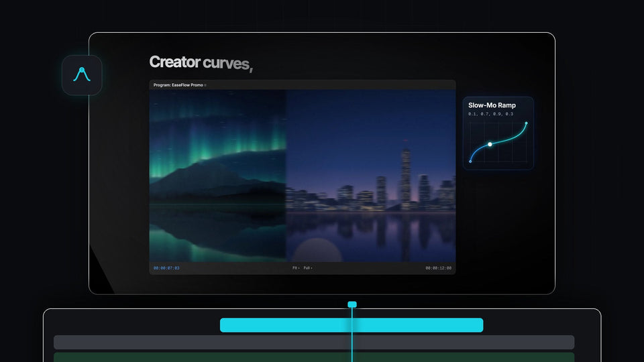This screenshot has height=362, width=644.
Task: Click the aurora footage in the program monitor
Action: coord(217,176)
